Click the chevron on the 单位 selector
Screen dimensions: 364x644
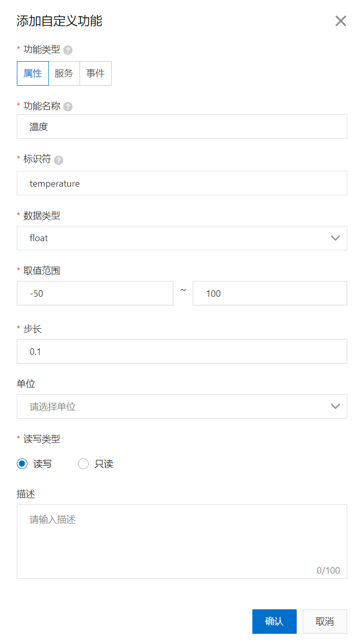pyautogui.click(x=335, y=406)
